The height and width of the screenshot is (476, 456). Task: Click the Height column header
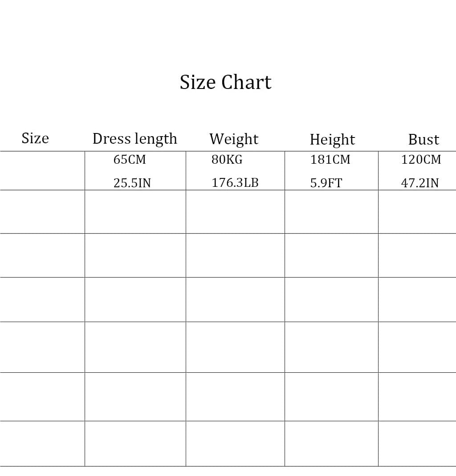tap(332, 140)
